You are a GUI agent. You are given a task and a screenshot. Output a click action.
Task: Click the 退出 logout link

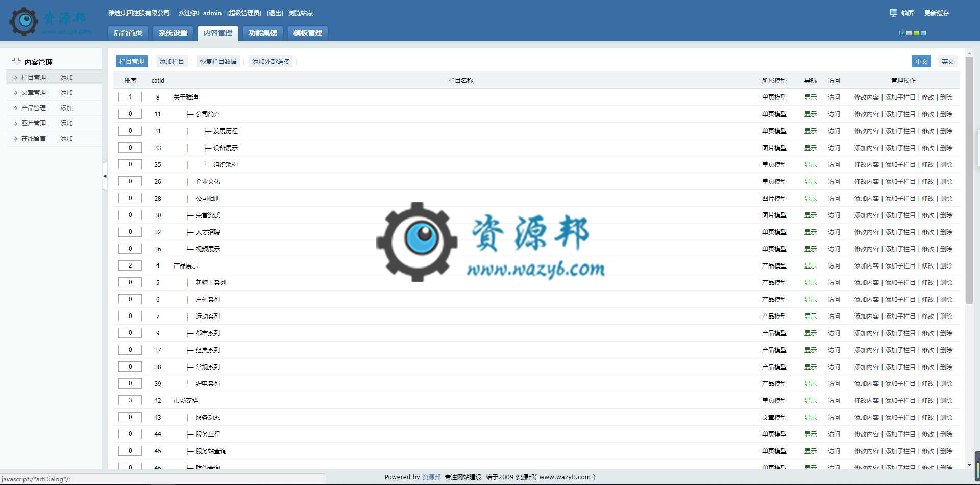pyautogui.click(x=275, y=13)
